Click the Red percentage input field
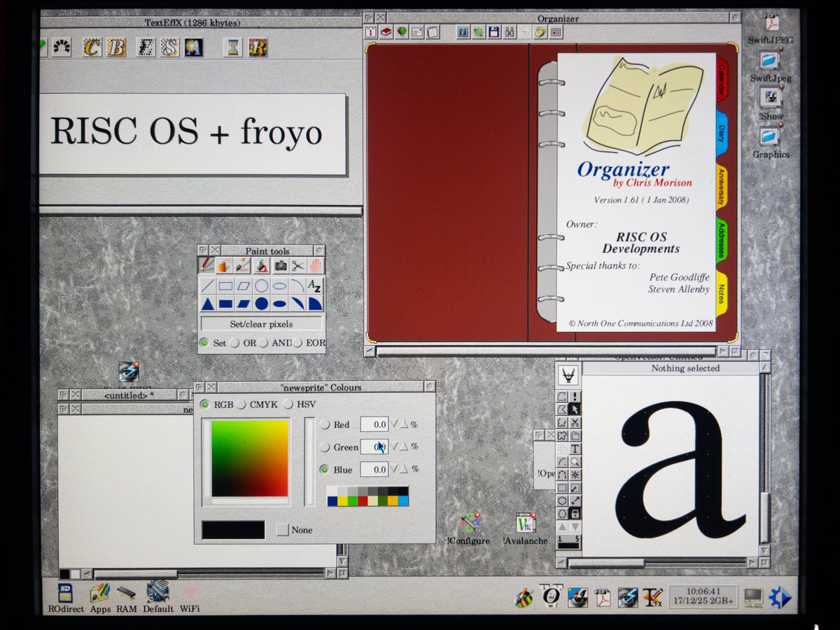Screen dimensions: 840x630 [x=374, y=424]
